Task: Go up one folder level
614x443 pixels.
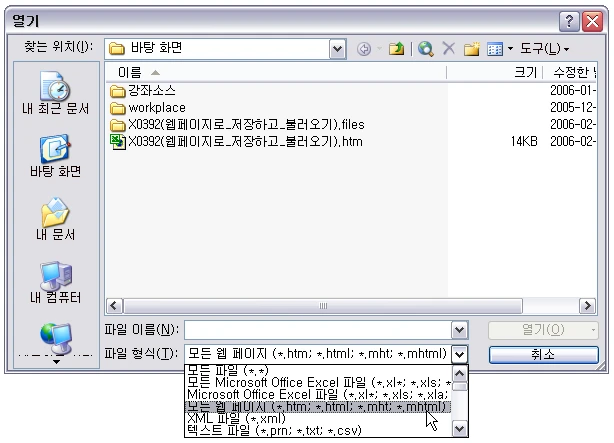Action: point(396,49)
